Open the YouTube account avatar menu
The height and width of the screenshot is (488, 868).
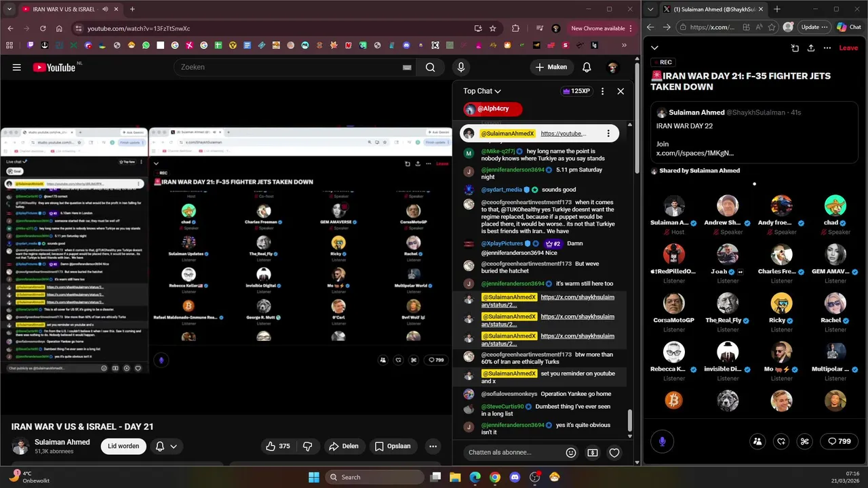[x=612, y=67]
